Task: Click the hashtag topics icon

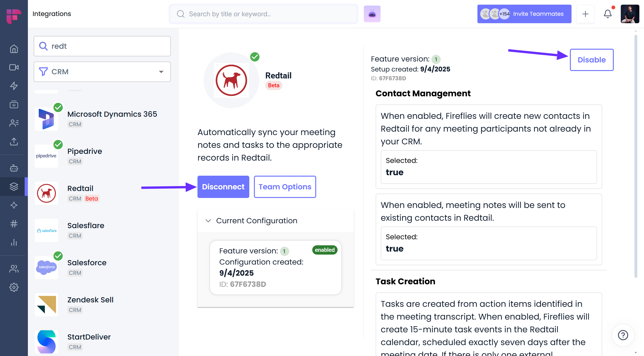Action: pyautogui.click(x=14, y=224)
